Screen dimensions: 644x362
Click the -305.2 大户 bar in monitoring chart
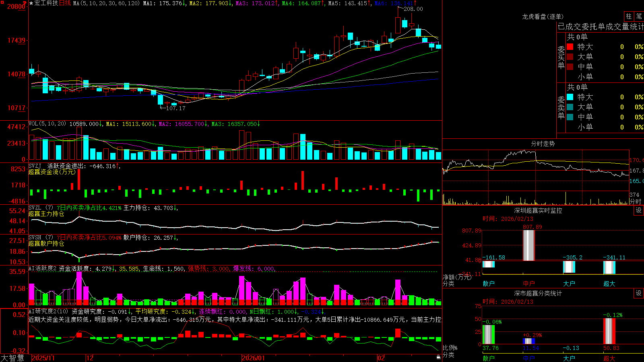click(569, 267)
